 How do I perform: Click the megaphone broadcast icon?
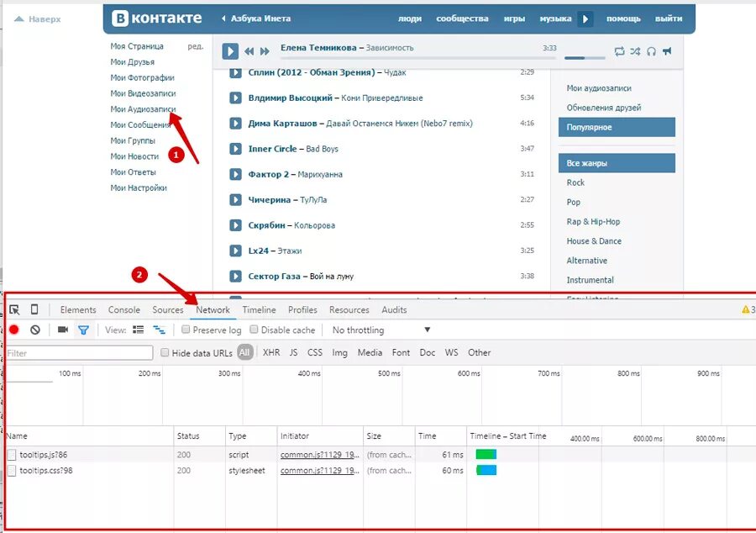[667, 51]
